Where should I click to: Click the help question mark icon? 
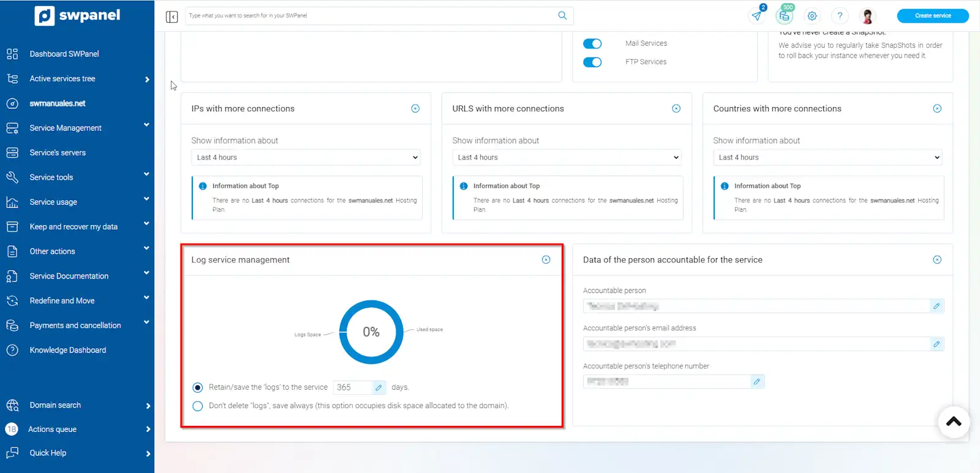tap(840, 16)
